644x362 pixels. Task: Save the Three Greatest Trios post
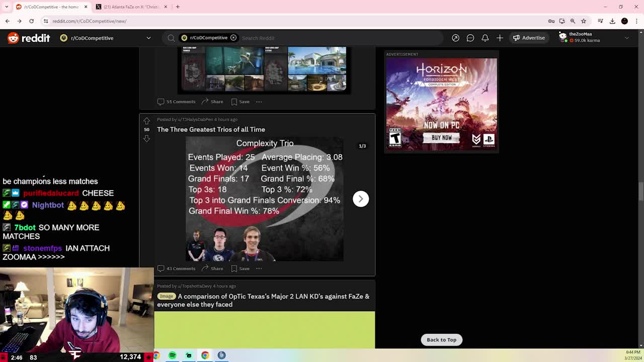click(240, 268)
